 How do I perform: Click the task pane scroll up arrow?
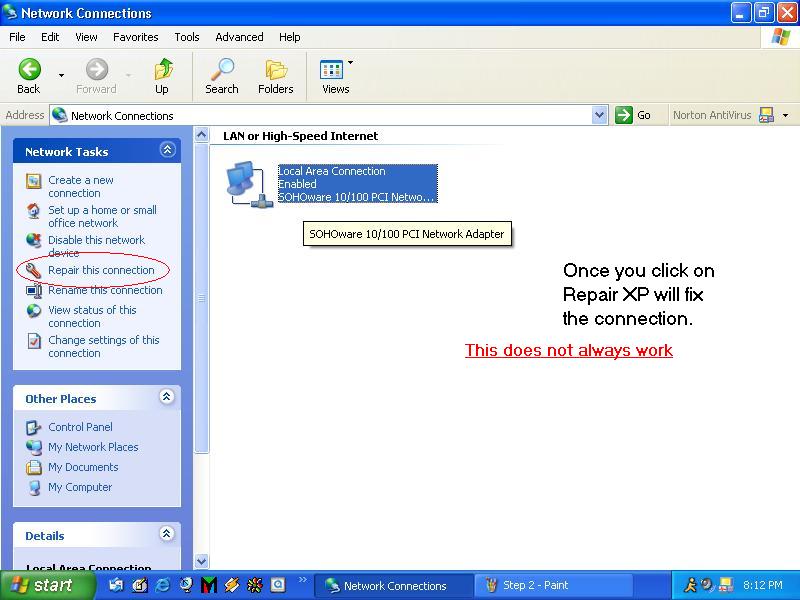pos(202,135)
